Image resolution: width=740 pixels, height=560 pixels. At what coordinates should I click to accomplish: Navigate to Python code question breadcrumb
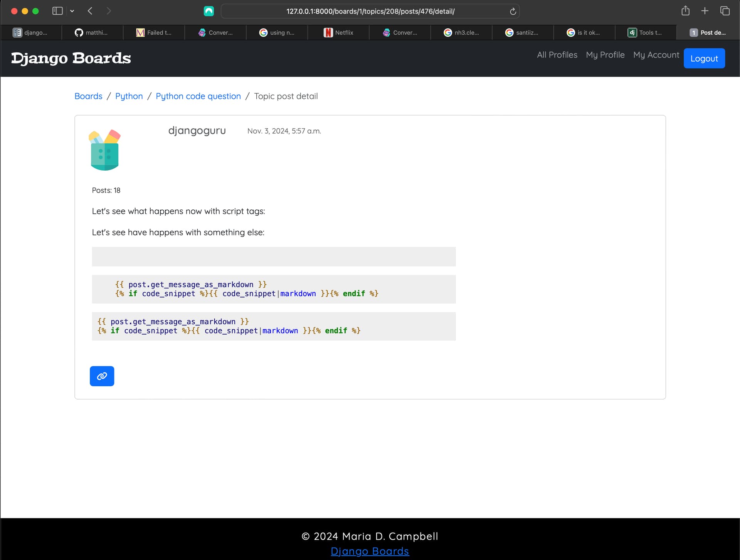(198, 96)
